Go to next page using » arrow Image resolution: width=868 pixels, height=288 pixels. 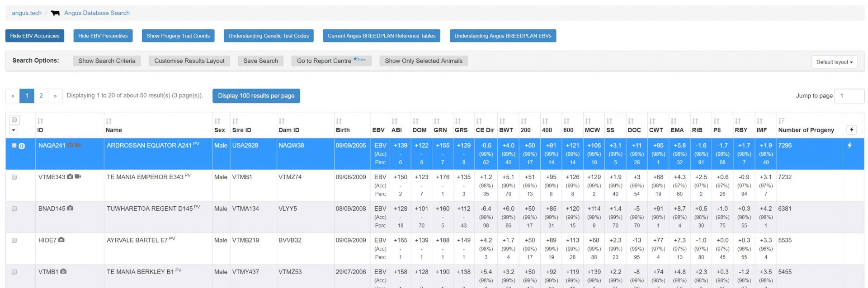pos(55,96)
